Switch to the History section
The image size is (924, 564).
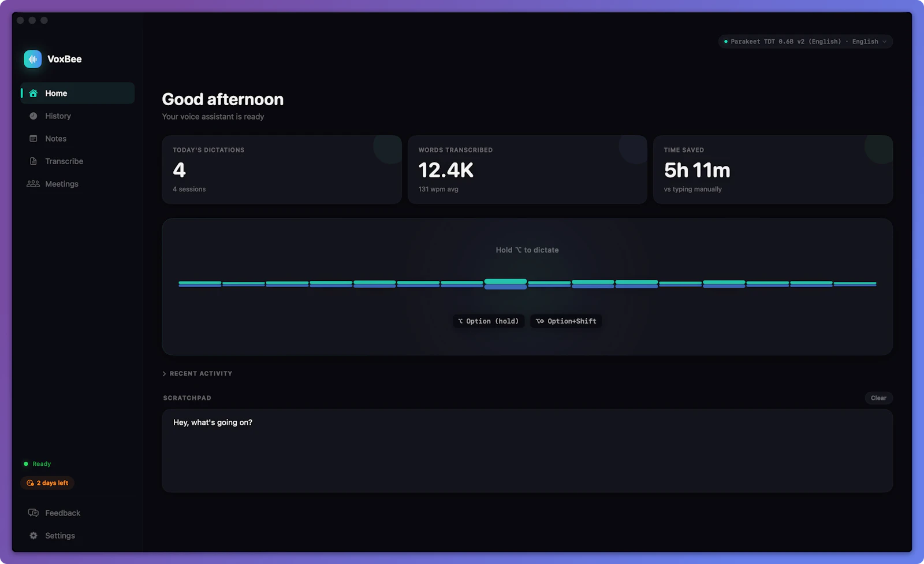coord(58,116)
